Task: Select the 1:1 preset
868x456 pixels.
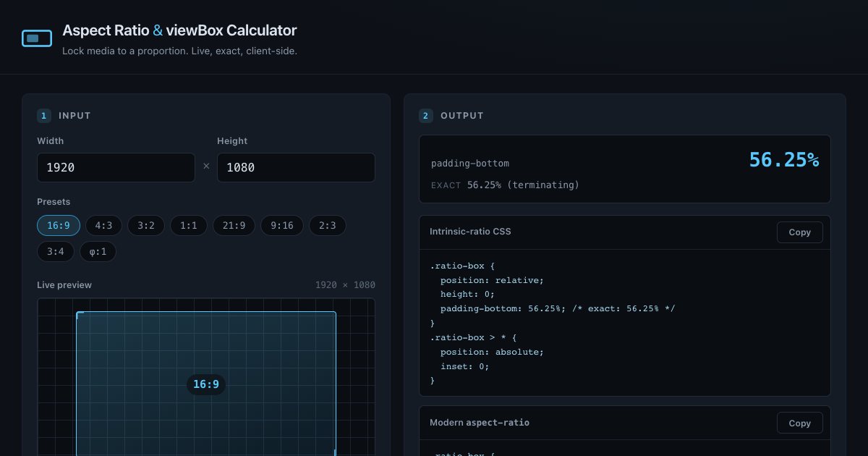Action: coord(189,226)
